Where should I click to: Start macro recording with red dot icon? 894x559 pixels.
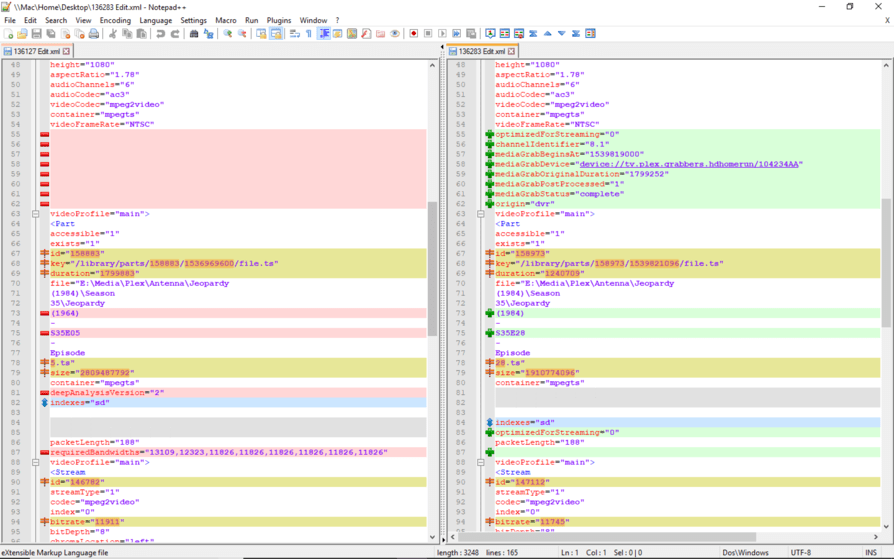pos(413,34)
